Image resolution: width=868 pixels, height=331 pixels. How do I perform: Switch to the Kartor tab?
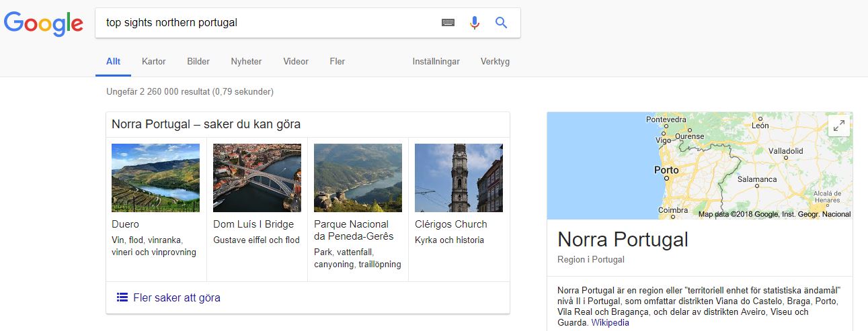point(154,61)
